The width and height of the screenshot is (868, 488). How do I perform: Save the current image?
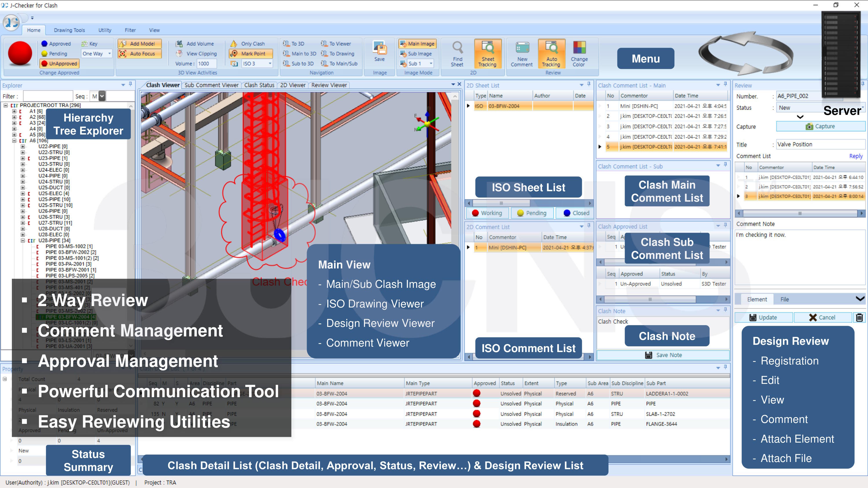tap(379, 52)
